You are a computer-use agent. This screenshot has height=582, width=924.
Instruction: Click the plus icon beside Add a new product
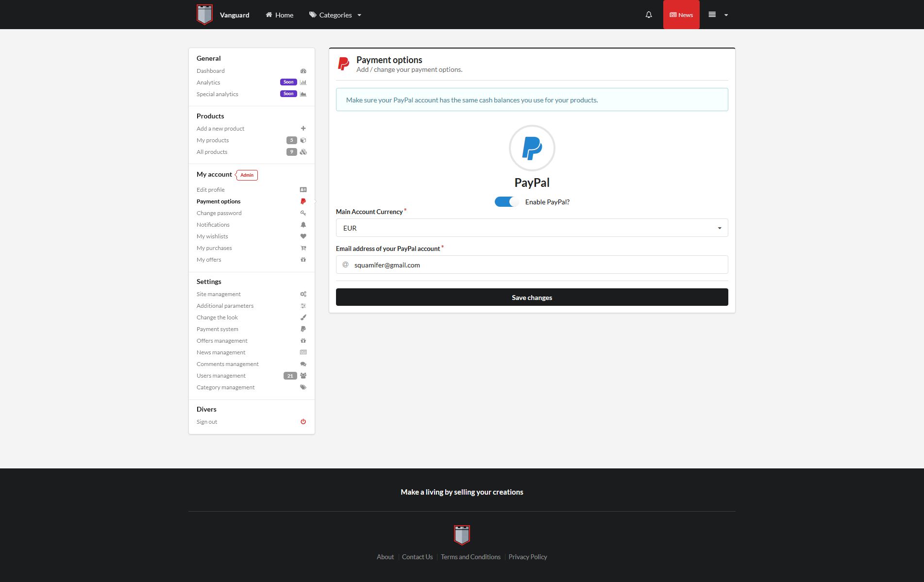pos(303,129)
